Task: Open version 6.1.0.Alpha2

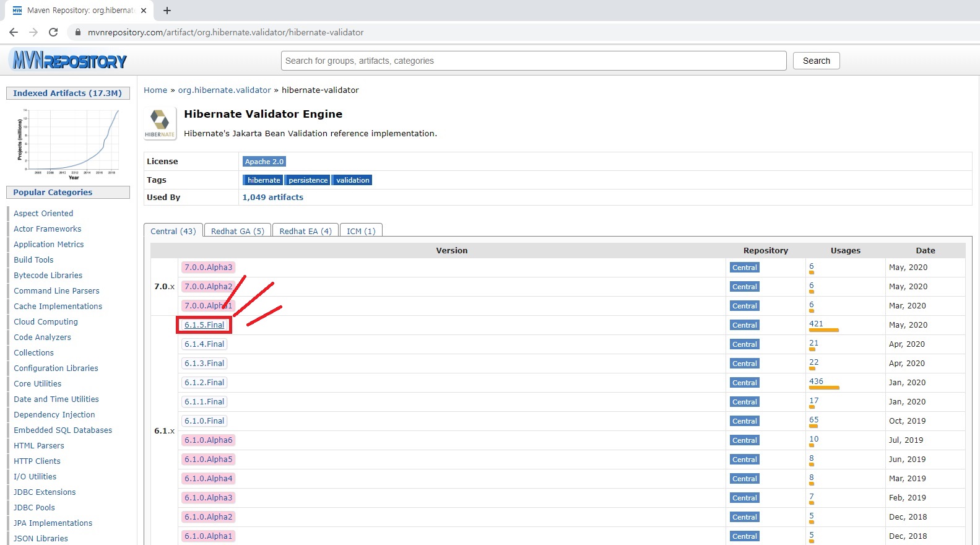Action: (208, 517)
